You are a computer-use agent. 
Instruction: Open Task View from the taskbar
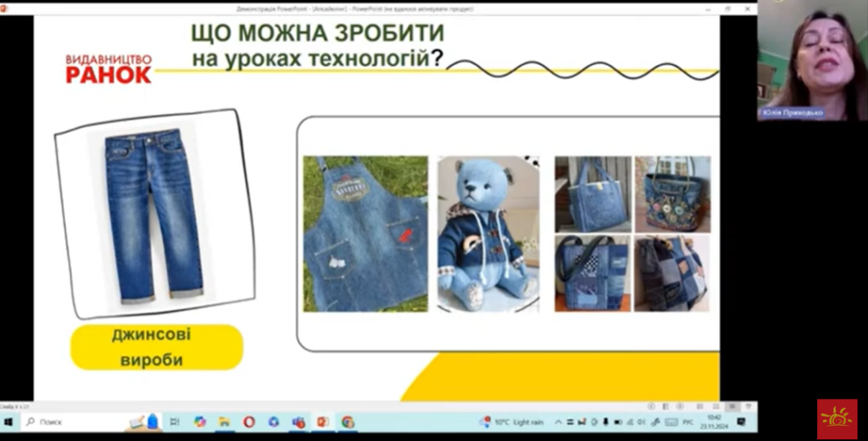pos(175,421)
